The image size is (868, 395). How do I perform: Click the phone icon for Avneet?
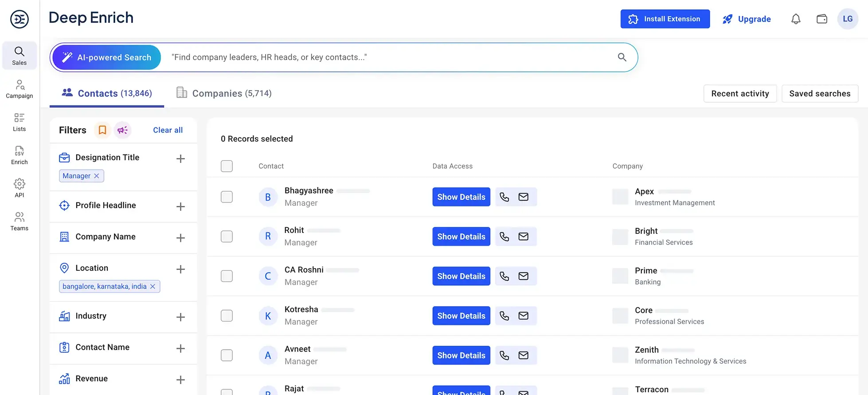pos(504,355)
